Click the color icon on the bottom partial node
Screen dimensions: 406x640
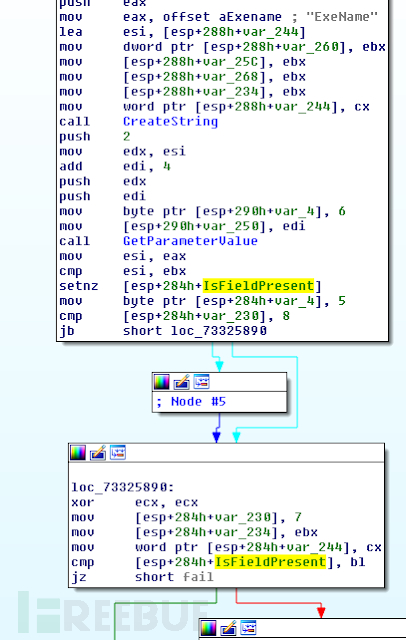pos(209,628)
